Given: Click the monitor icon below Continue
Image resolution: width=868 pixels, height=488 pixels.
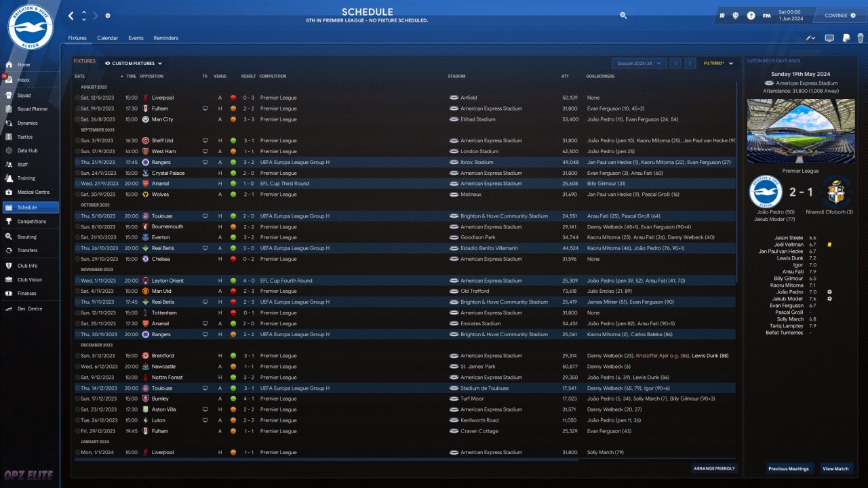Looking at the screenshot, I should tap(829, 38).
